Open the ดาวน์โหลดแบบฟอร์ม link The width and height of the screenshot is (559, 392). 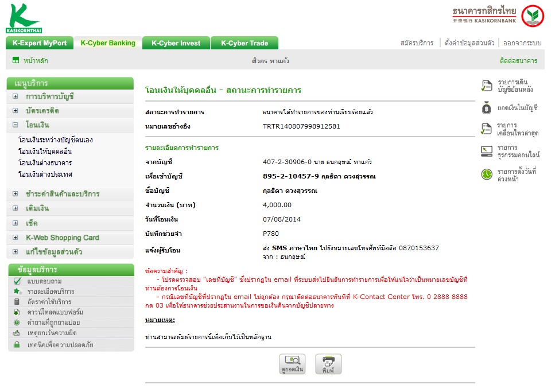(x=55, y=312)
